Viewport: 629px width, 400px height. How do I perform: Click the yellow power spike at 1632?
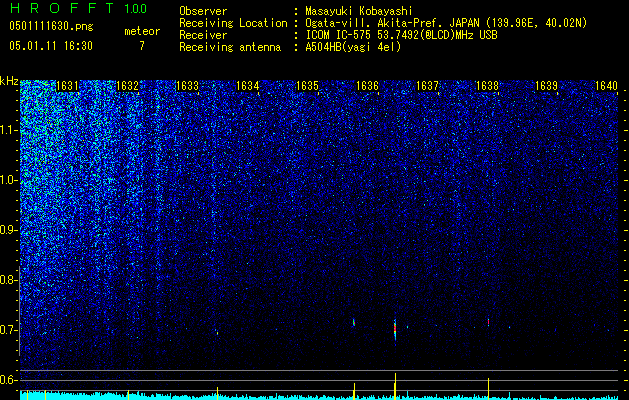tap(128, 395)
